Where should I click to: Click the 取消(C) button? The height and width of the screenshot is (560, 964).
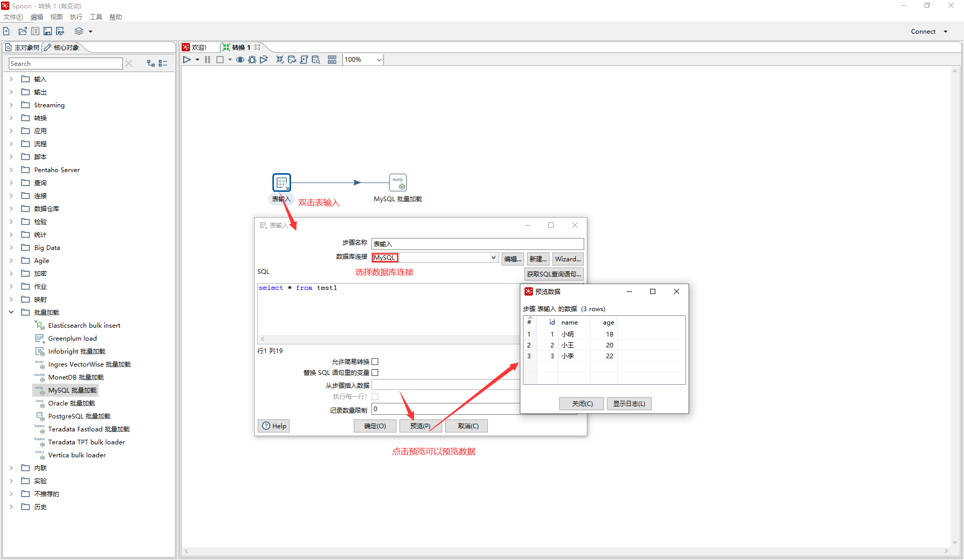pyautogui.click(x=466, y=426)
